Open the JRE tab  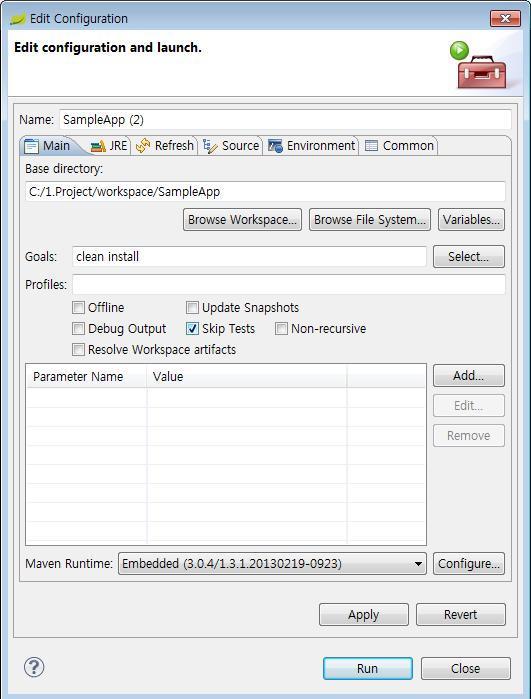pos(109,146)
